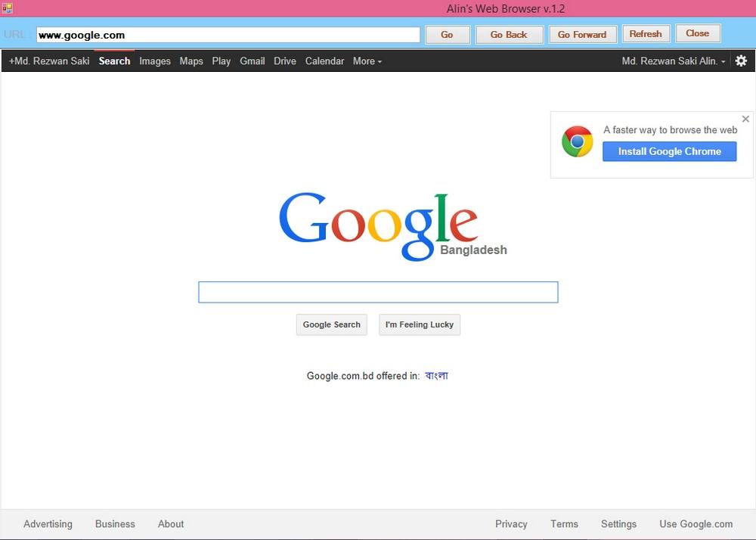
Task: Click the Close button in toolbar
Action: click(x=698, y=33)
